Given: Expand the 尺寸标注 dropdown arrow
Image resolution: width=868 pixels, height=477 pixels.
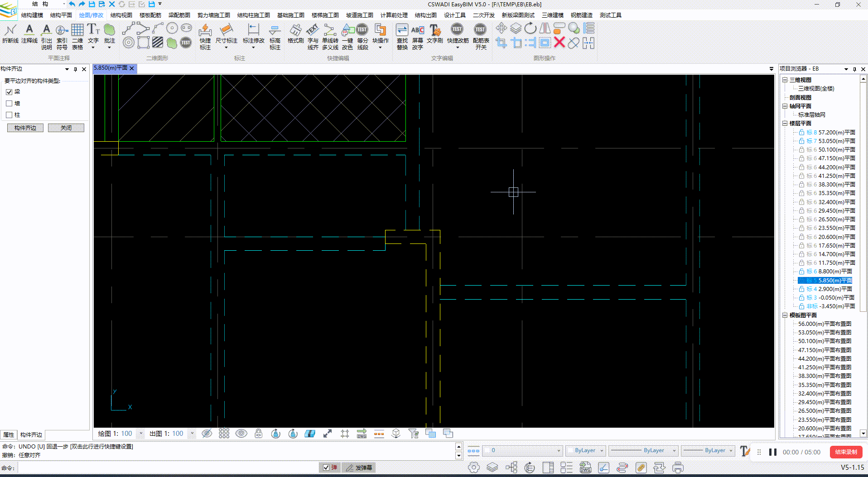Looking at the screenshot, I should (x=226, y=48).
